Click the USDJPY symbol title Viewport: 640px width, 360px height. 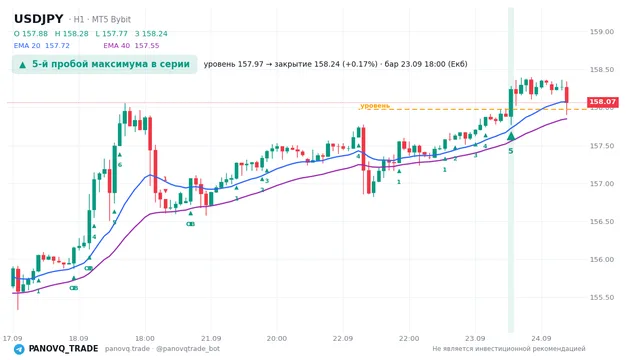click(39, 19)
